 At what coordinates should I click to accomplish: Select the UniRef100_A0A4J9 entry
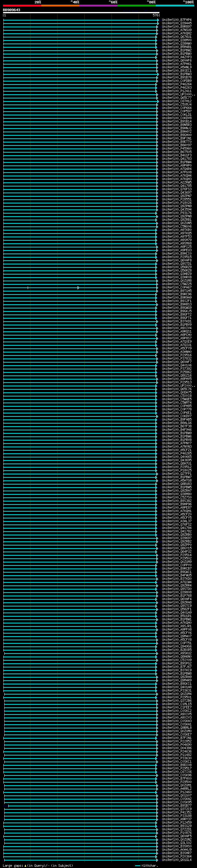tap(176, 850)
